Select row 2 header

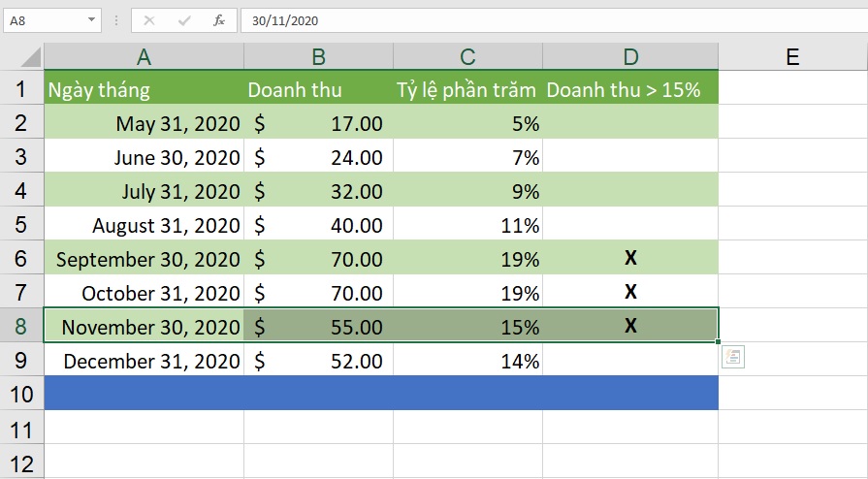[x=21, y=122]
